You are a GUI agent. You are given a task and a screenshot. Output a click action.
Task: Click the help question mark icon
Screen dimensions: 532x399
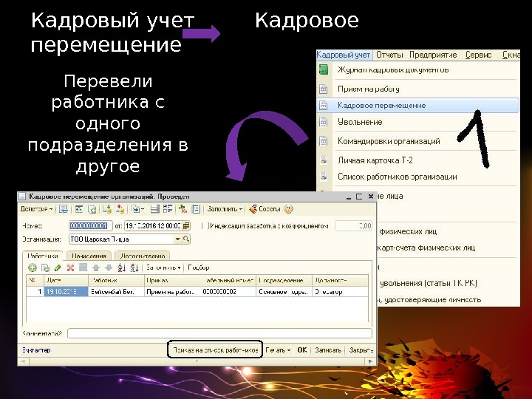288,209
